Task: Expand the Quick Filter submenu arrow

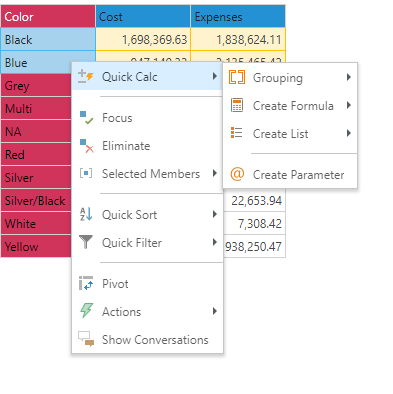Action: coord(215,242)
